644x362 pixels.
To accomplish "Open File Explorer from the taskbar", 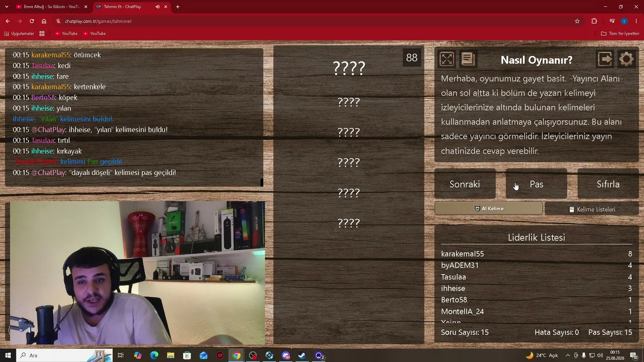I will (171, 355).
